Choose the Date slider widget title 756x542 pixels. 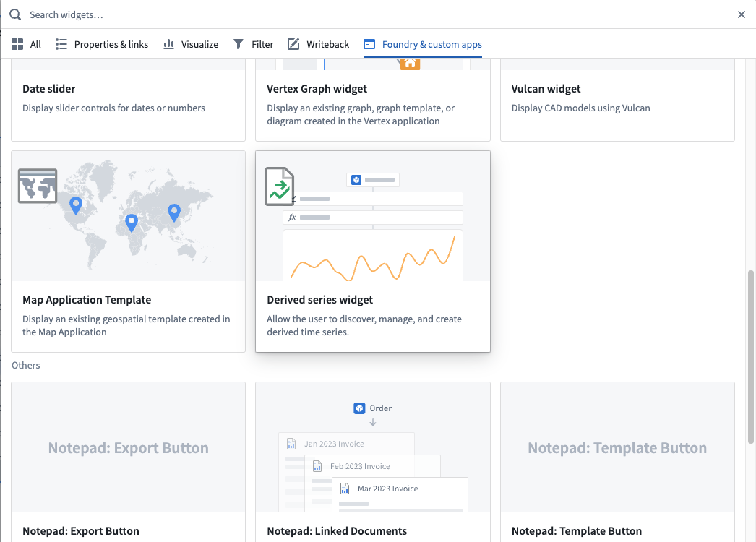tap(48, 89)
